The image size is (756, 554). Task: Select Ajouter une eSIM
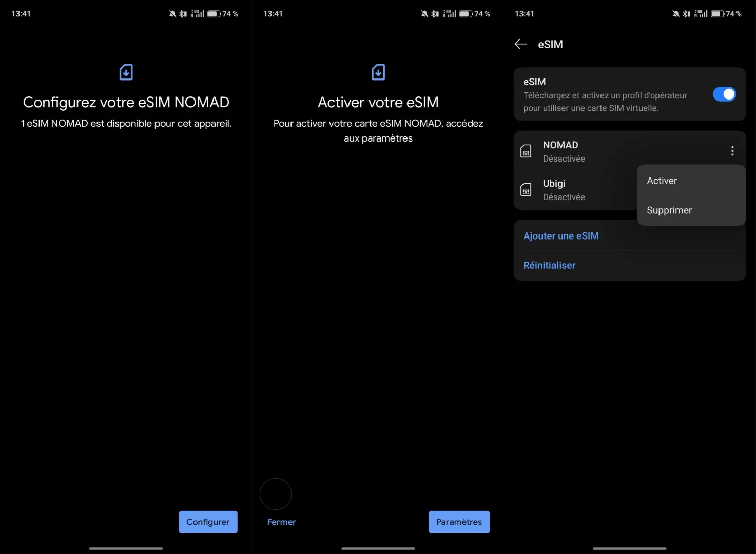pyautogui.click(x=561, y=235)
